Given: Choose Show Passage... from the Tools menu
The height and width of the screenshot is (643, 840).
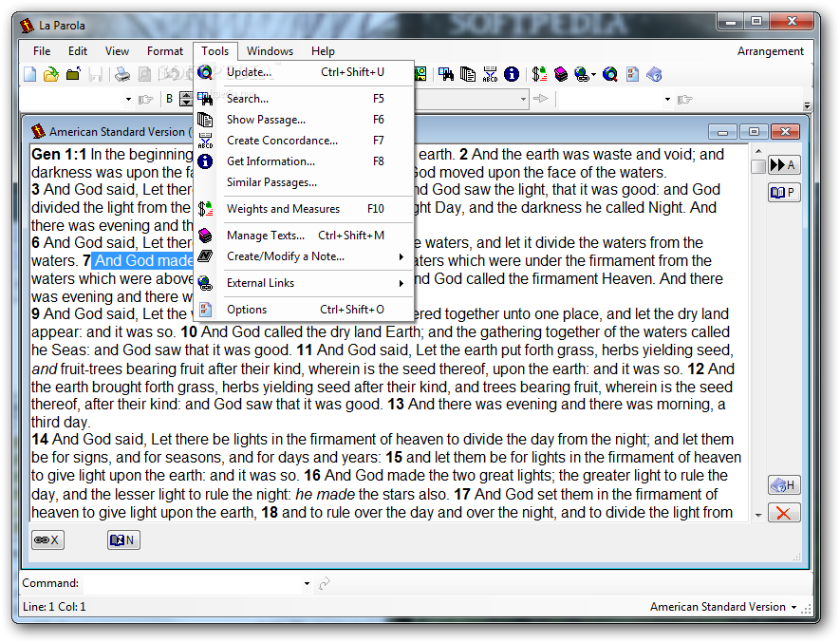Looking at the screenshot, I should (305, 120).
